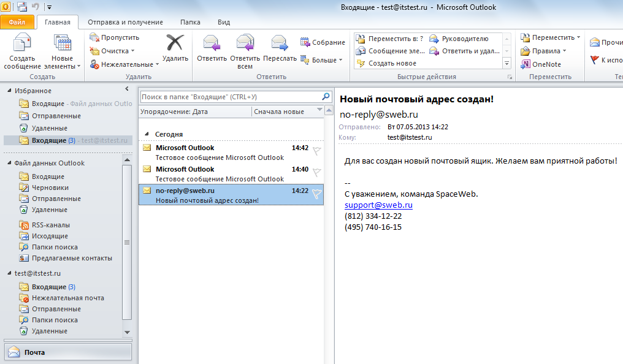Viewport: 623px width, 364px height.
Task: Open the More (Больше) reply dropdown
Action: 321,60
